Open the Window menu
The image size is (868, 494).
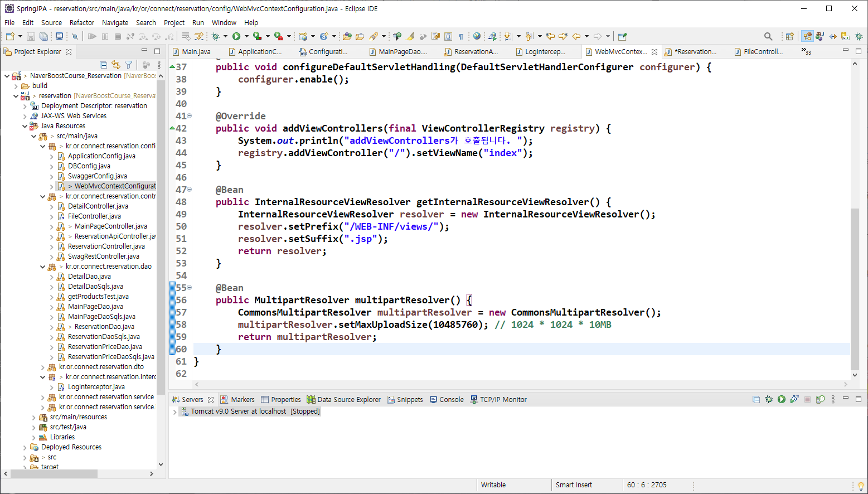(x=224, y=22)
